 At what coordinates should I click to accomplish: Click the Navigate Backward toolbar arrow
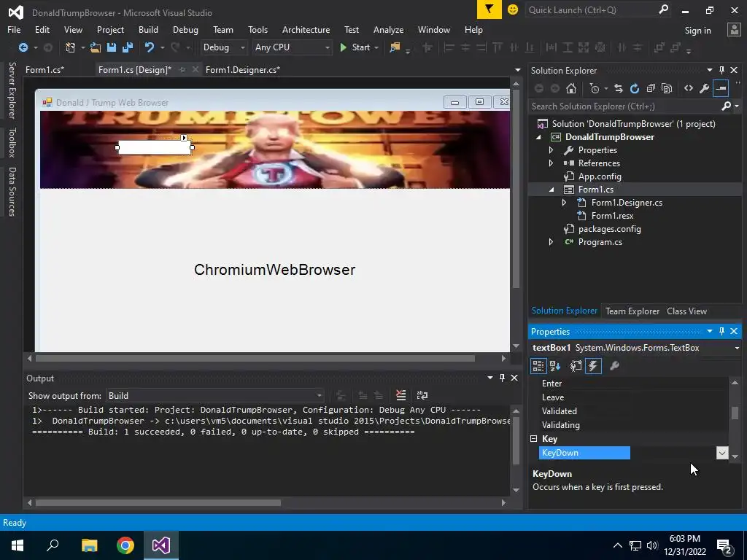23,47
